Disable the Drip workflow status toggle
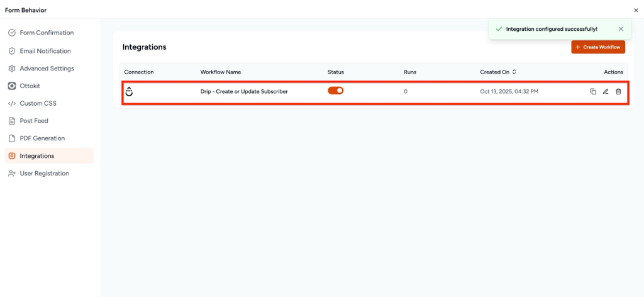The width and height of the screenshot is (644, 297). [336, 91]
